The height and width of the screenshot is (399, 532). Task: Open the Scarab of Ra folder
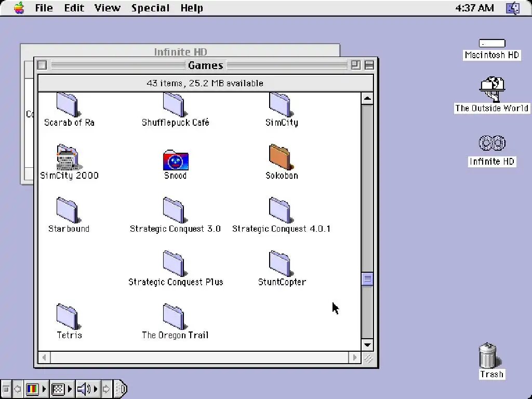coord(69,105)
